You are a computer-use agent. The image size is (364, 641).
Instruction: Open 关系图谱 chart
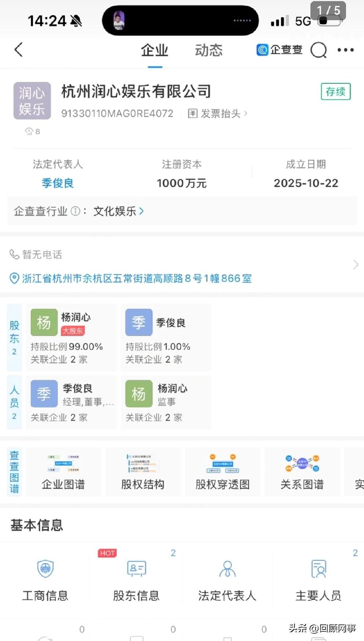[x=302, y=472]
